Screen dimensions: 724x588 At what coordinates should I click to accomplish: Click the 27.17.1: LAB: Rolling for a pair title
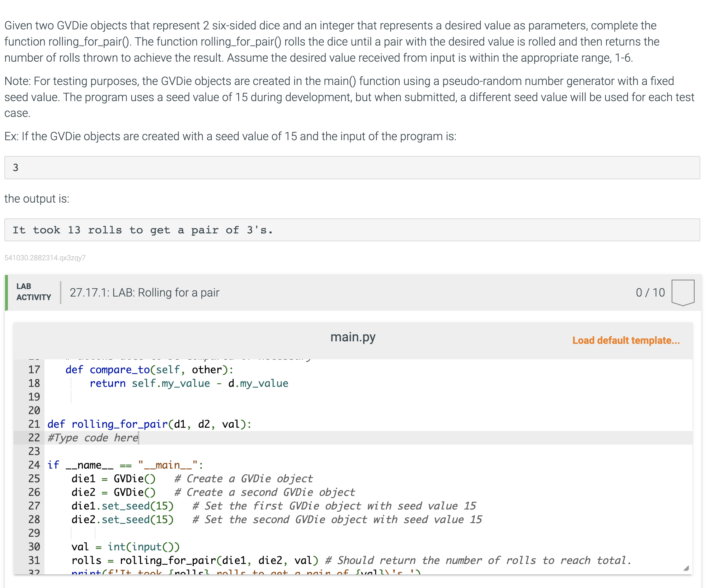coord(145,293)
